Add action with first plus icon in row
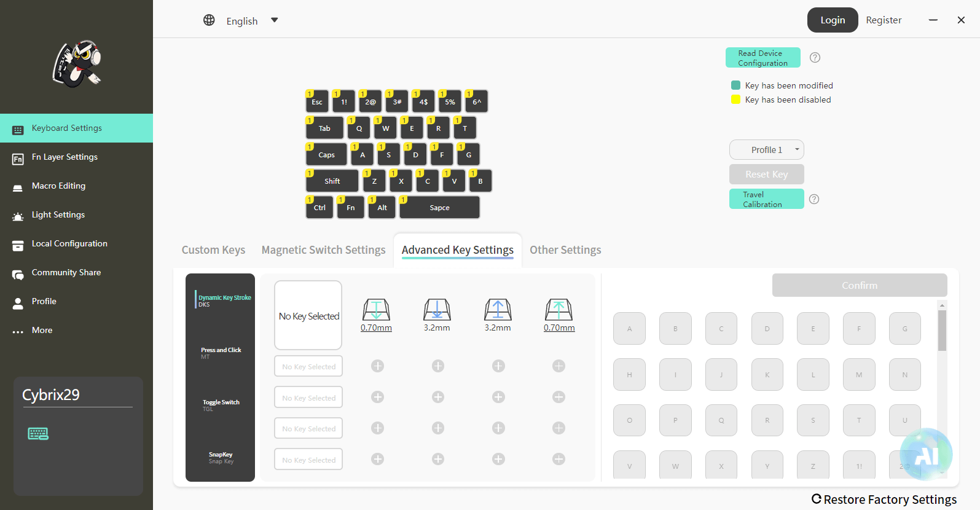 [378, 366]
